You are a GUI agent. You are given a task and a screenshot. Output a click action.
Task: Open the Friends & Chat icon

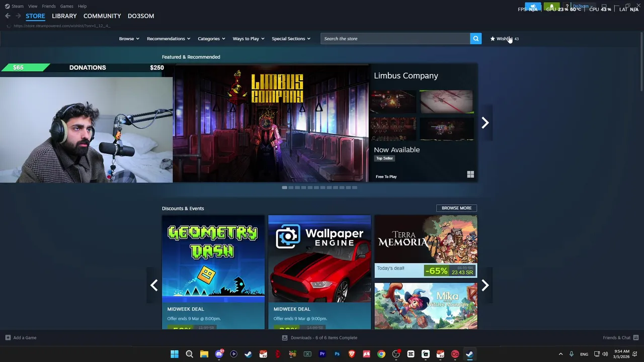click(x=636, y=338)
